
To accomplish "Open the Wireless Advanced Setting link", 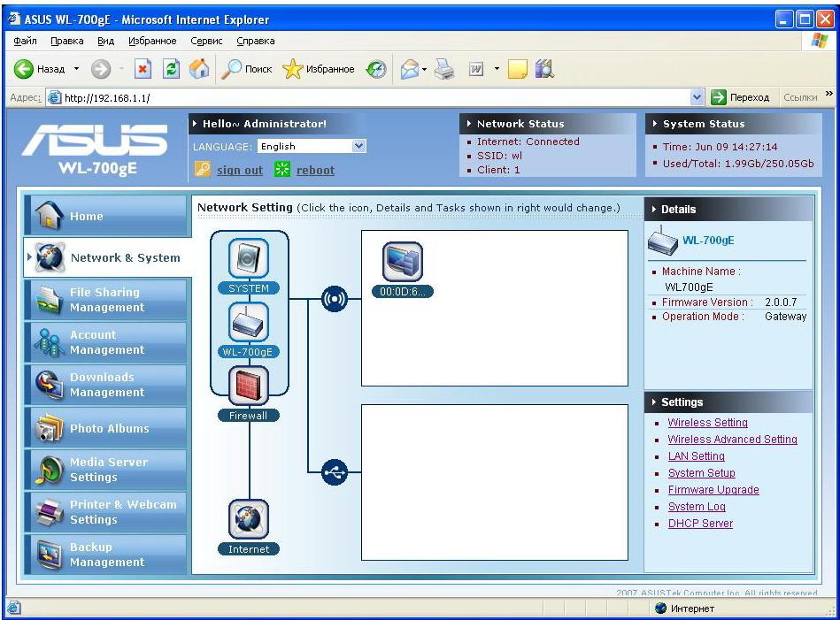I will tap(732, 439).
